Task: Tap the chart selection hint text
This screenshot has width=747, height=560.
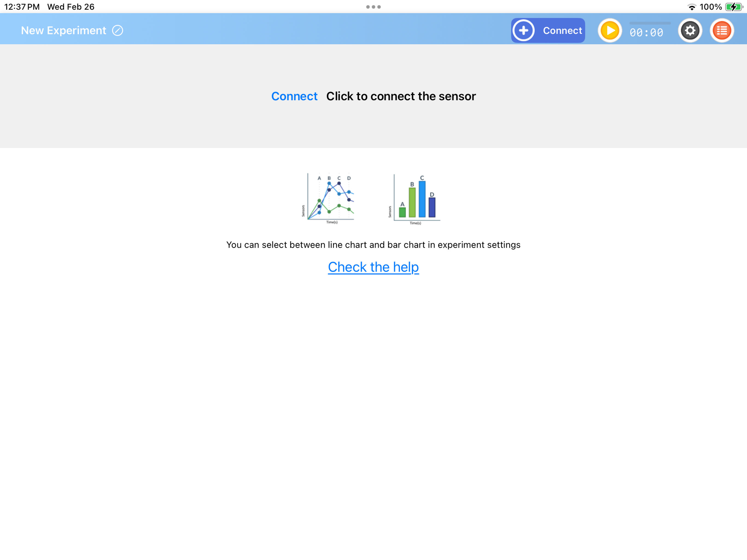Action: pyautogui.click(x=373, y=244)
